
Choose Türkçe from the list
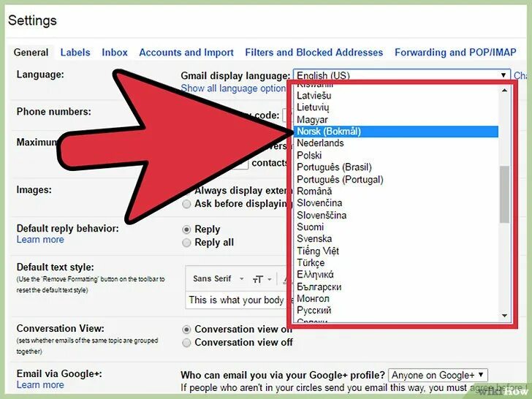(x=395, y=263)
